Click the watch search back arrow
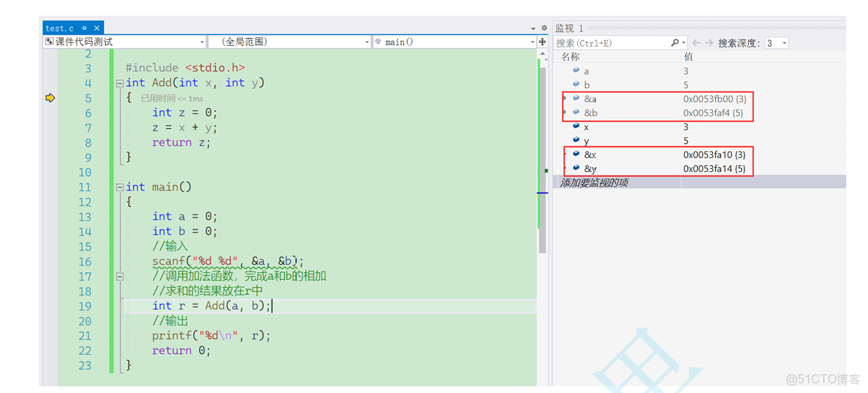Screen dimensions: 868x393 pyautogui.click(x=696, y=43)
